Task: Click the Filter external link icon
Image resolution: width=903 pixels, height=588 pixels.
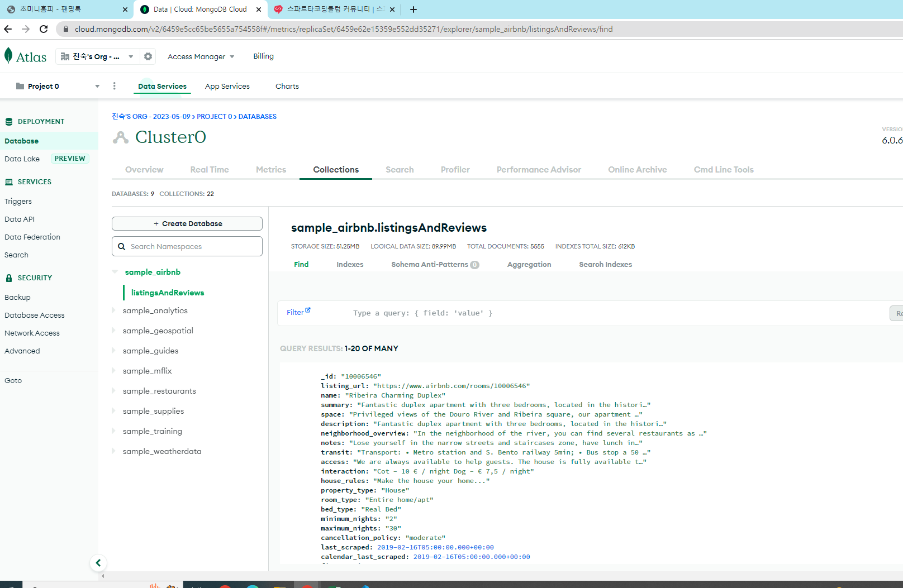Action: [x=308, y=310]
